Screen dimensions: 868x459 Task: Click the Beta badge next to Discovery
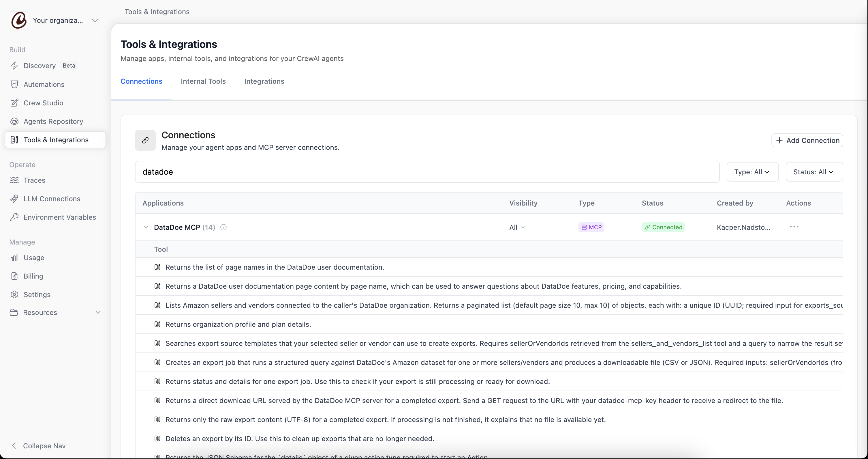point(69,66)
